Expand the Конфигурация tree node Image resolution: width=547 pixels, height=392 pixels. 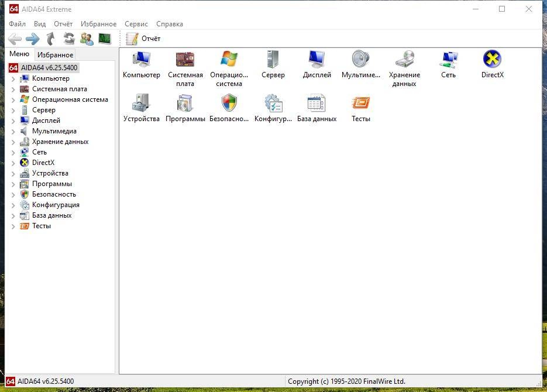13,205
